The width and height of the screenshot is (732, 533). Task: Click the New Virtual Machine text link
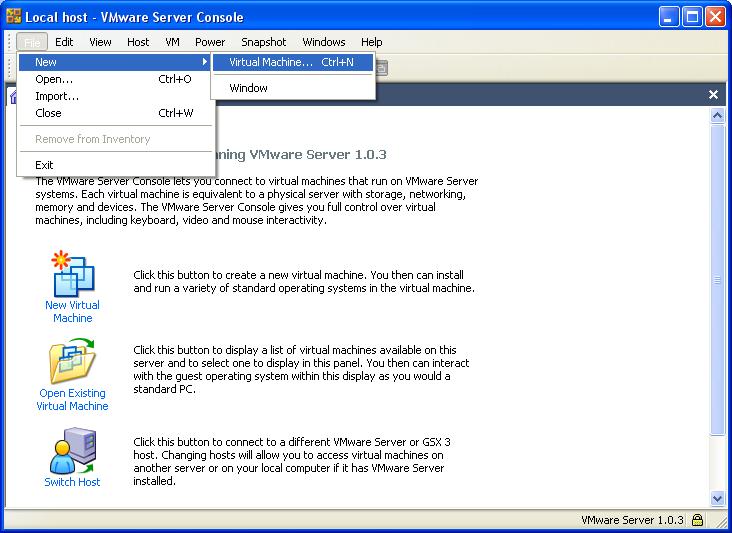(x=72, y=311)
